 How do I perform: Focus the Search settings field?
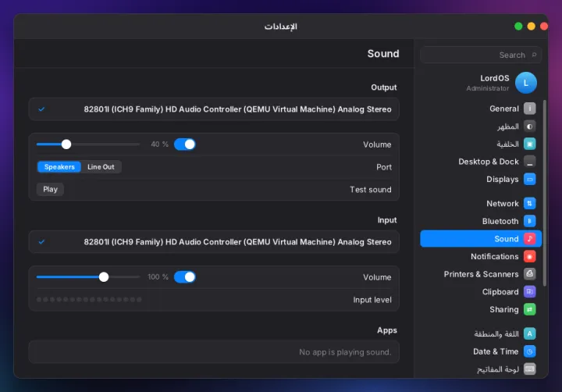481,55
